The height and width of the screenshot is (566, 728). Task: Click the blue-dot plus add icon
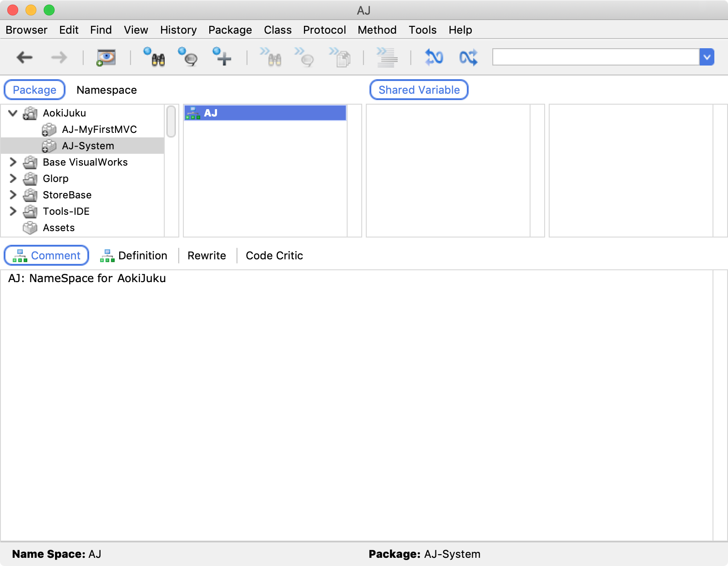click(222, 57)
